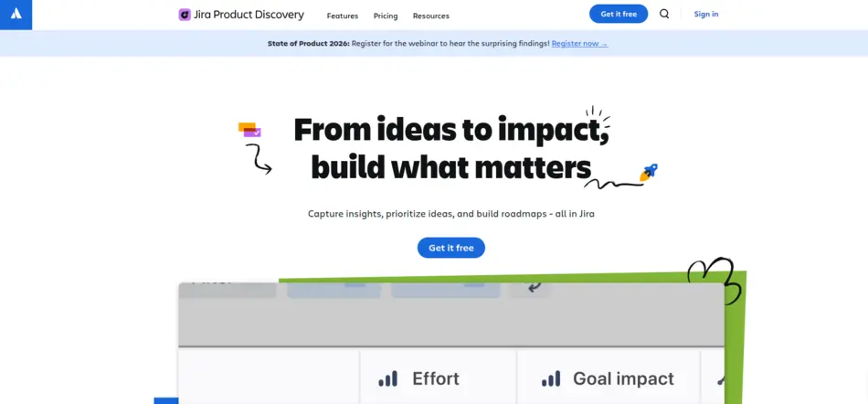Follow the Register now webinar link
This screenshot has height=404, width=868.
click(x=579, y=43)
